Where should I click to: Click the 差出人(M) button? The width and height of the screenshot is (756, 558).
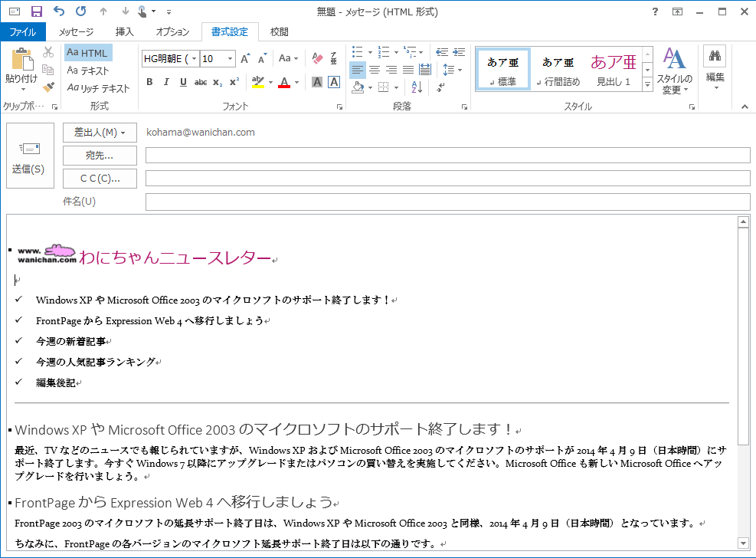click(100, 133)
